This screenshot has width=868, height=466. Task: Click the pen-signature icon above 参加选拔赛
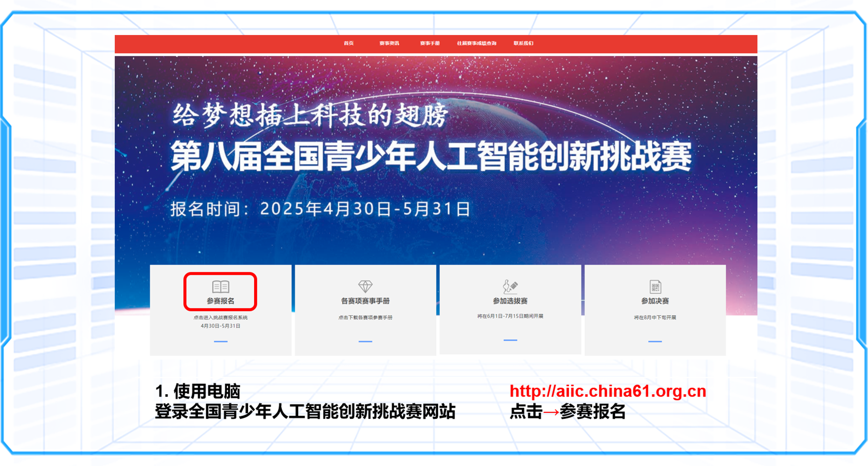[x=510, y=286]
